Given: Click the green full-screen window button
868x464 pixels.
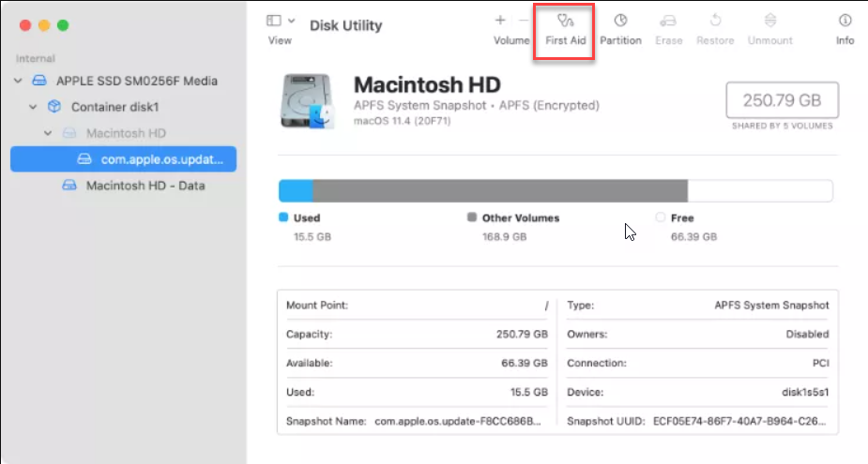Looking at the screenshot, I should (x=63, y=25).
